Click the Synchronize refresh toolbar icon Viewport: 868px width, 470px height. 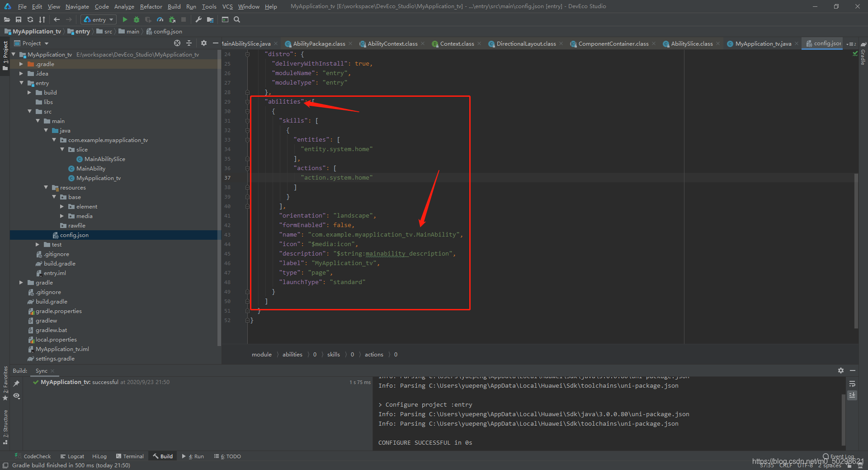30,19
